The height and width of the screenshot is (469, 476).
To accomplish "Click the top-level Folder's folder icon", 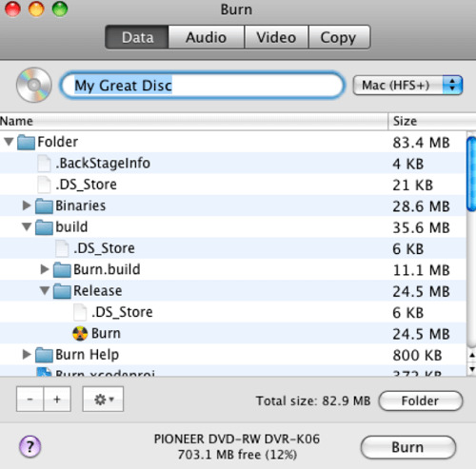I will point(26,142).
